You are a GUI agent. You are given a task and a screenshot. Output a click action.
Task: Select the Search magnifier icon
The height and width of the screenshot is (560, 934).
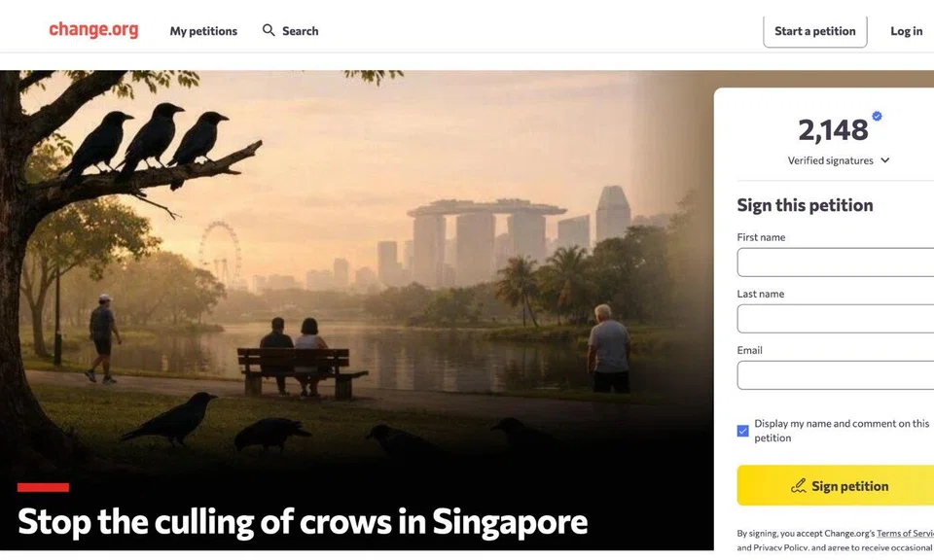click(x=267, y=30)
